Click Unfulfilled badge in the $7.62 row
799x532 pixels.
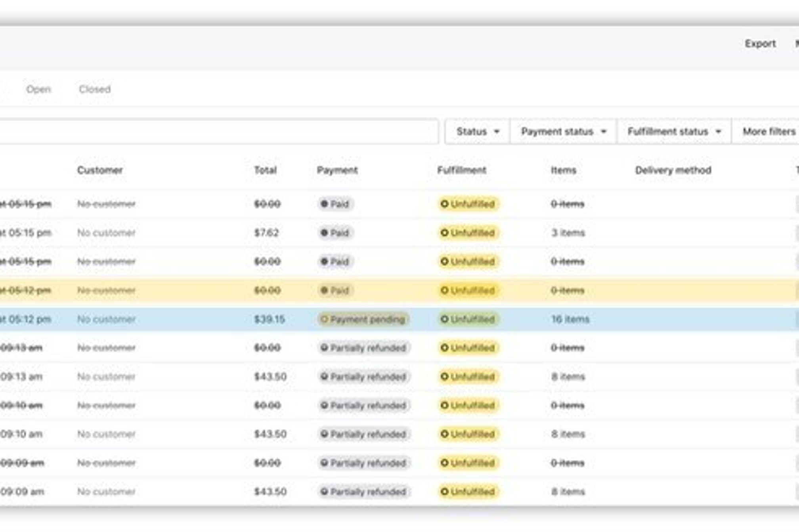tap(468, 233)
